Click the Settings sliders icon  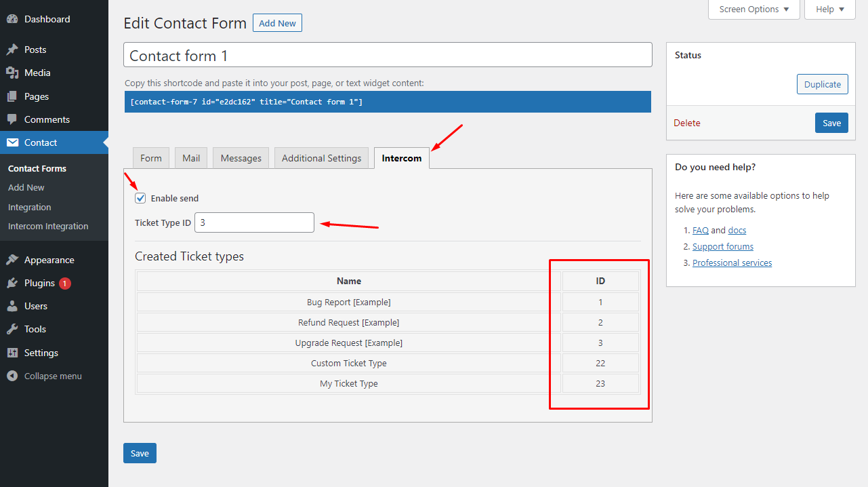pos(12,353)
